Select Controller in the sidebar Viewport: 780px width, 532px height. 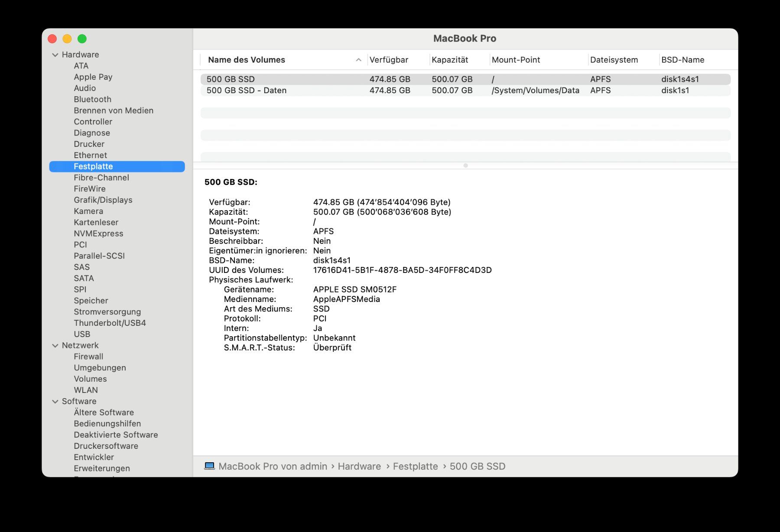click(93, 122)
